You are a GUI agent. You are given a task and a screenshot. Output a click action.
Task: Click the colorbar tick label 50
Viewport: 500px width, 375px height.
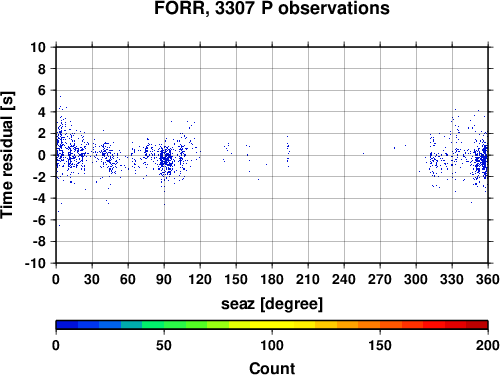point(164,345)
